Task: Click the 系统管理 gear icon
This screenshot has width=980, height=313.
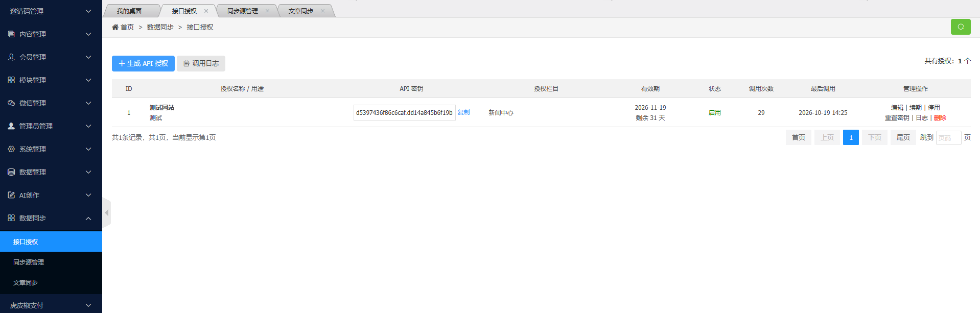Action: click(11, 149)
